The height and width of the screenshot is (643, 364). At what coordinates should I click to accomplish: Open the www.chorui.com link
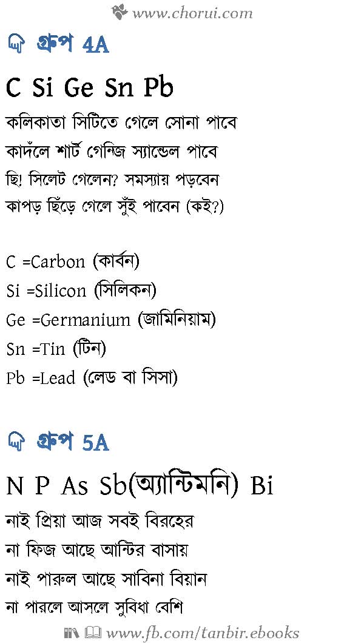tap(192, 12)
